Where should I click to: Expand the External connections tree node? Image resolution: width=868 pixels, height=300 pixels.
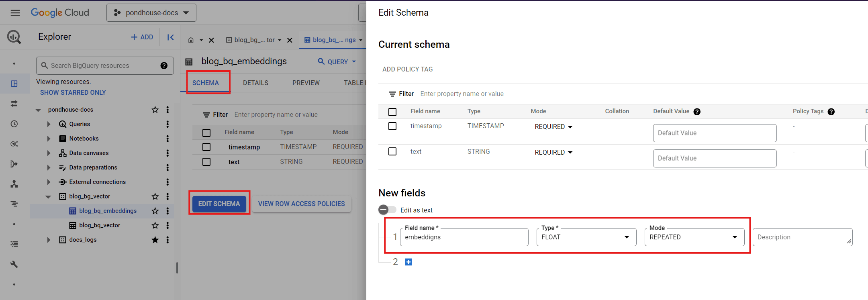(49, 182)
